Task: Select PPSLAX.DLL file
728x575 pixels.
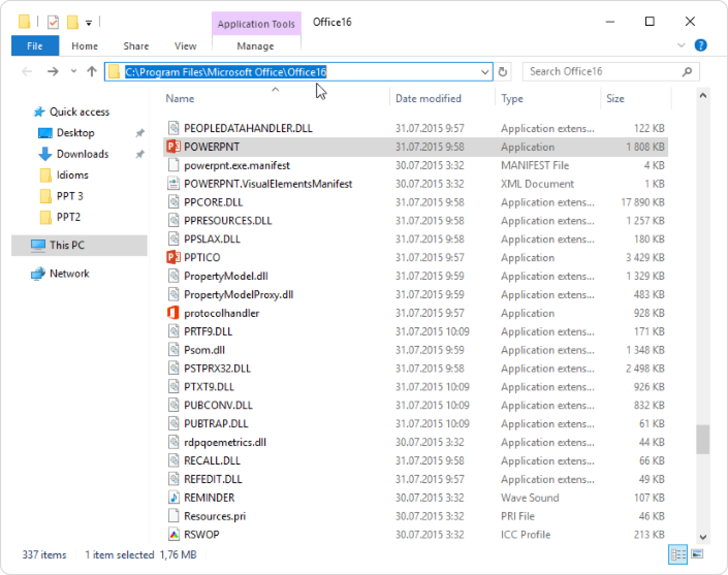Action: click(416, 239)
